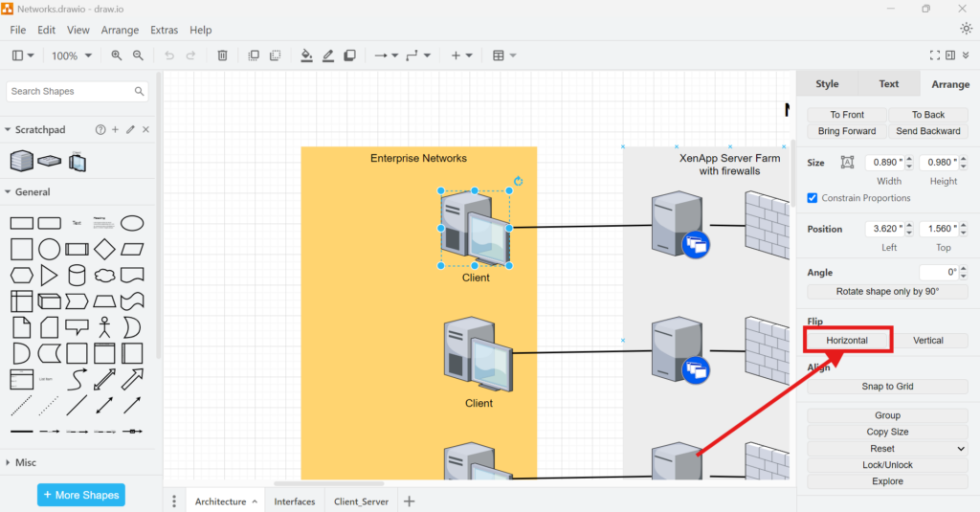Expand the Misc shapes section
The width and height of the screenshot is (980, 512).
point(8,462)
